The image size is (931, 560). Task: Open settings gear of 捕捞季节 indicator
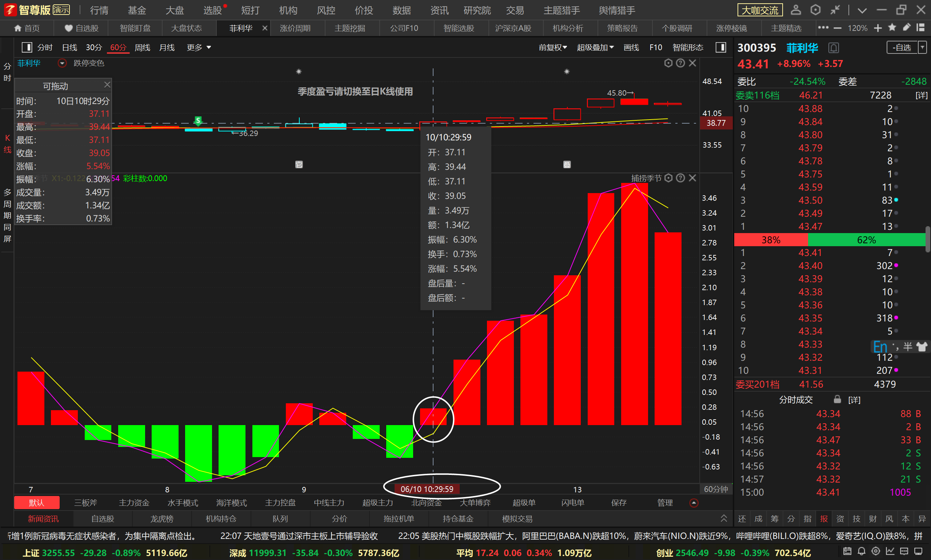point(668,178)
